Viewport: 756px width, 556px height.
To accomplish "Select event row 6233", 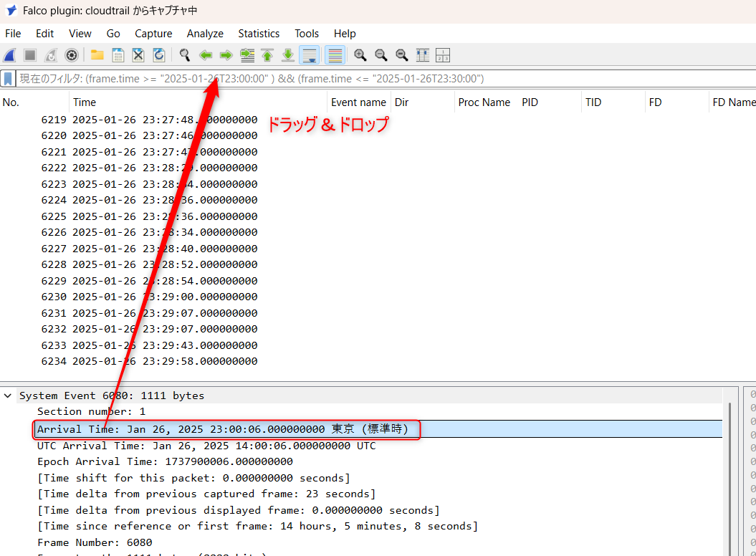I will [378, 345].
